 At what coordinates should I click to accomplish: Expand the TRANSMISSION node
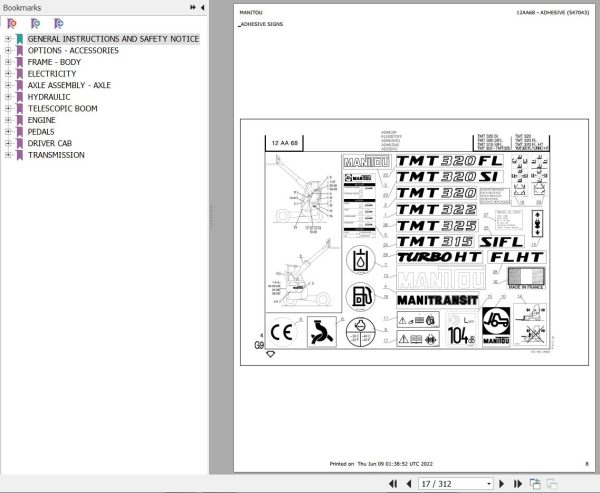click(x=8, y=155)
